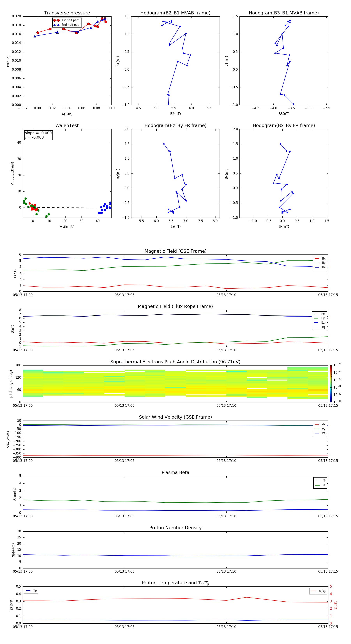This screenshot has height=644, width=351.
Task: Click the 'Magnetic Field (GSE Frame)' title
Action: click(175, 251)
